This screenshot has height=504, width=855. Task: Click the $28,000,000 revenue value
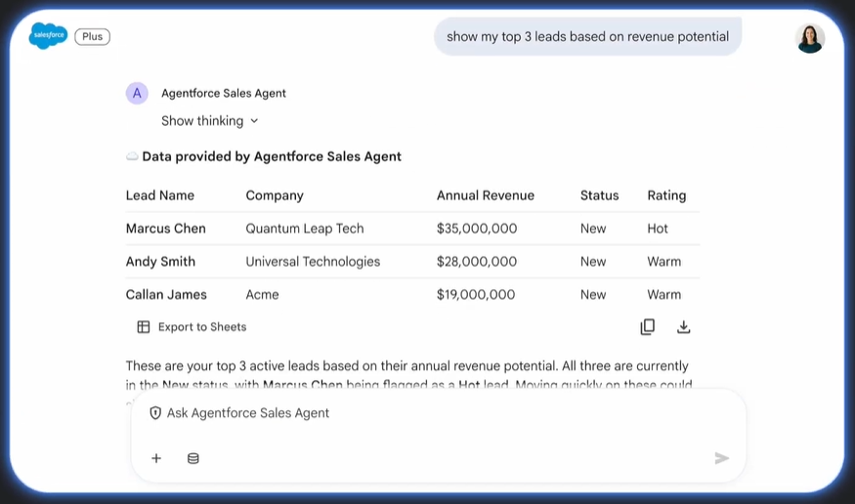[477, 262]
